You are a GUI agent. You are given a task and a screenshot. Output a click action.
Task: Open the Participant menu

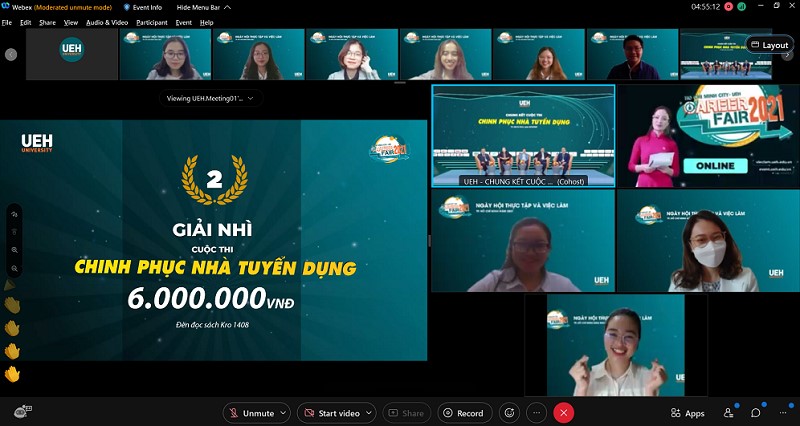coord(152,22)
